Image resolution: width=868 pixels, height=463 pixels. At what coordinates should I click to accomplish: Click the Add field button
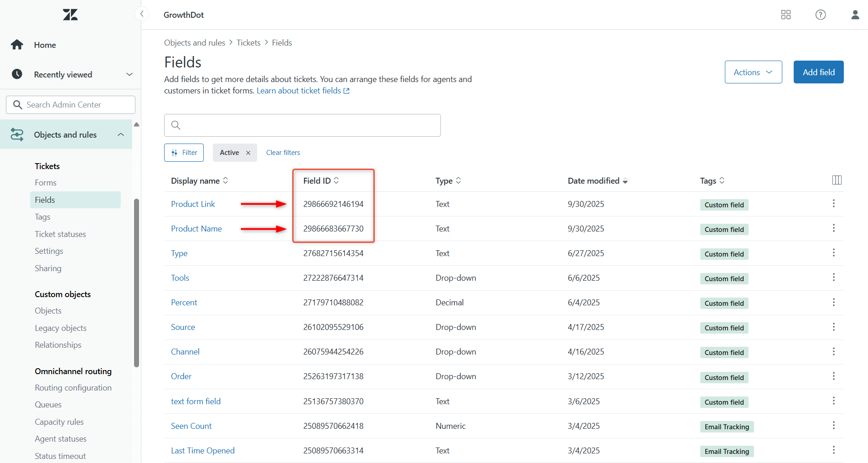[x=818, y=72]
